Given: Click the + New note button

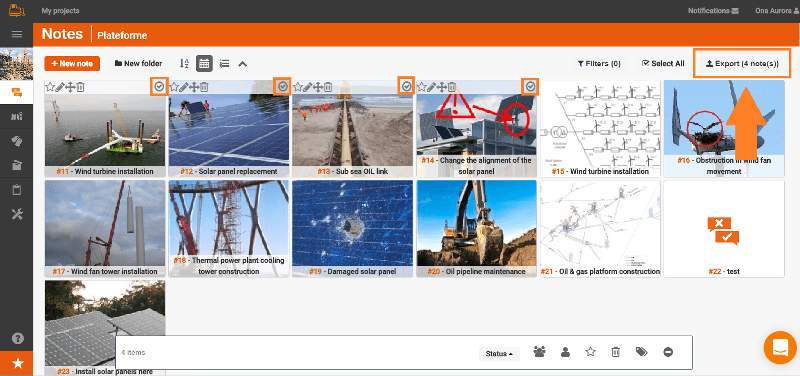Looking at the screenshot, I should pos(72,64).
